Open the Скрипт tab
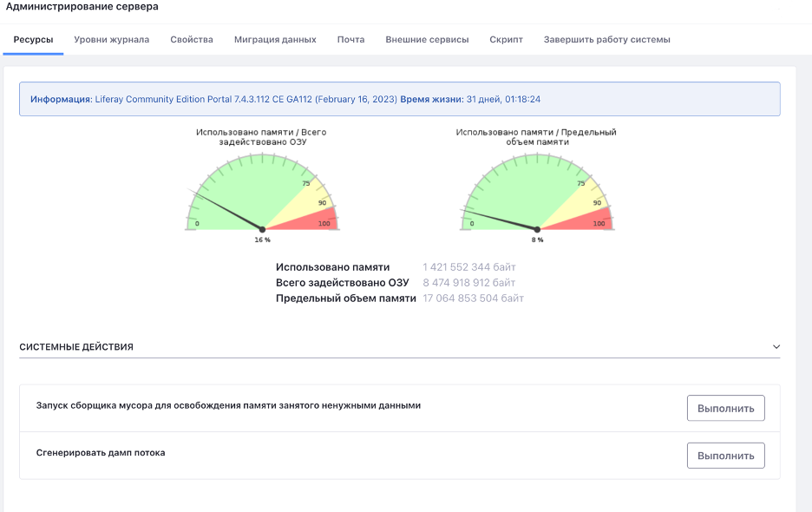The height and width of the screenshot is (512, 812). 506,40
